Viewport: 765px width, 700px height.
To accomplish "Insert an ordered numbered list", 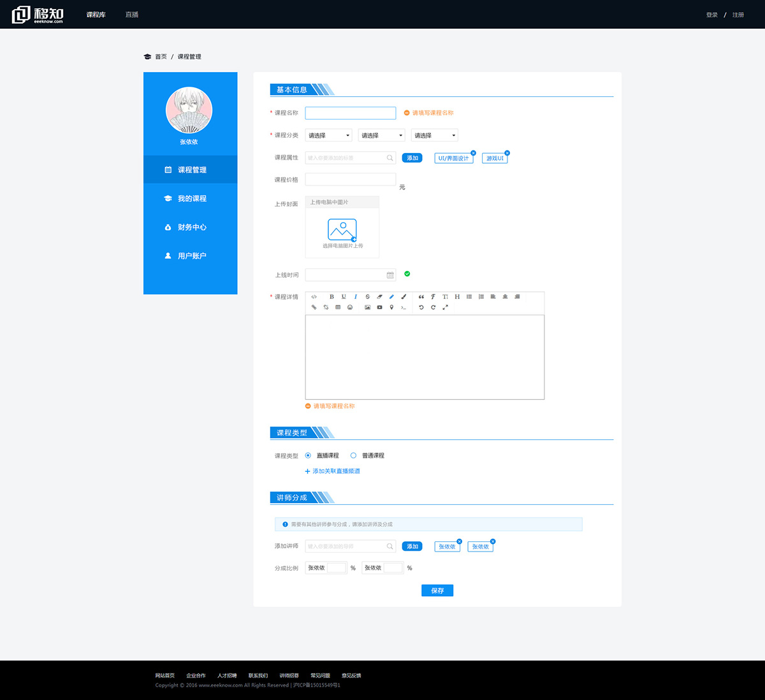I will [x=481, y=296].
